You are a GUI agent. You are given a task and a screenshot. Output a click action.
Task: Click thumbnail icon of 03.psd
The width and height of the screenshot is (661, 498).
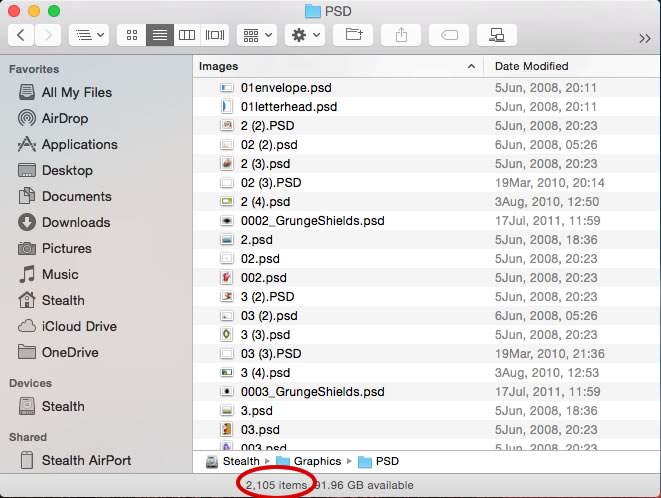pyautogui.click(x=227, y=429)
